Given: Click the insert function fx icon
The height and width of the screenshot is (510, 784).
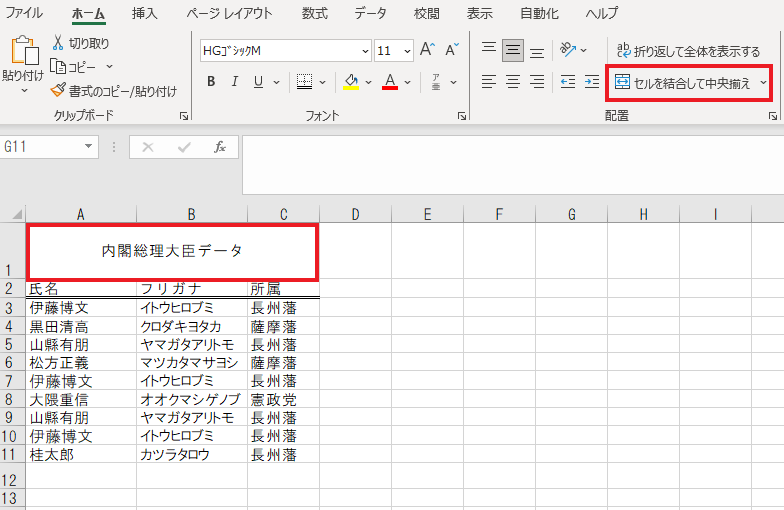Looking at the screenshot, I should (220, 147).
